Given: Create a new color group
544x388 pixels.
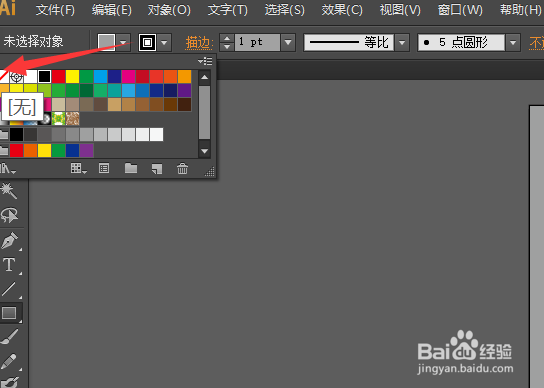Looking at the screenshot, I should [131, 169].
